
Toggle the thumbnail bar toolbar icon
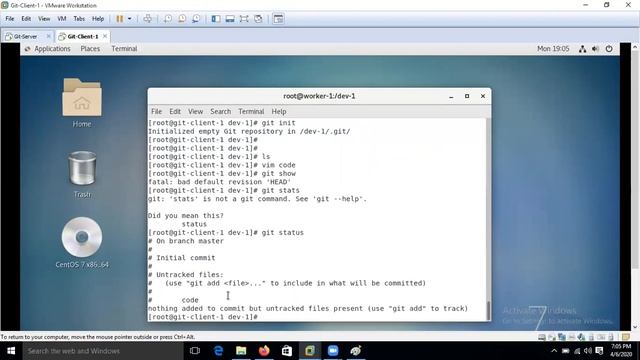230,19
